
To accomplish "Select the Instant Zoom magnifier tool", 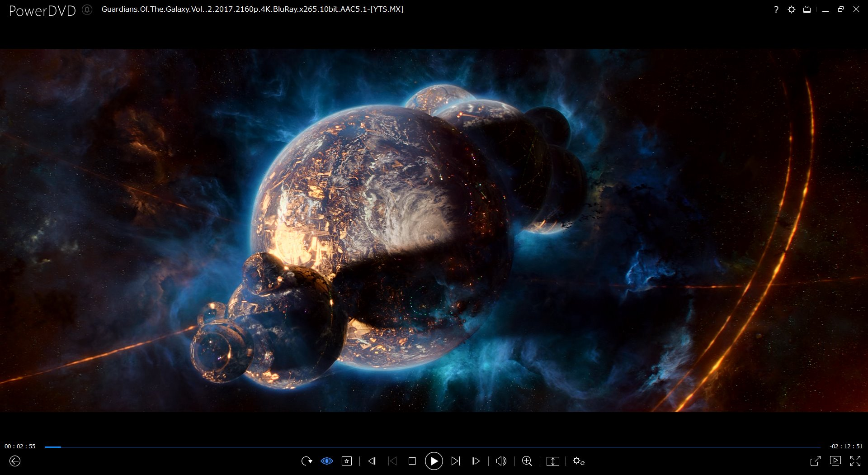I will [527, 461].
